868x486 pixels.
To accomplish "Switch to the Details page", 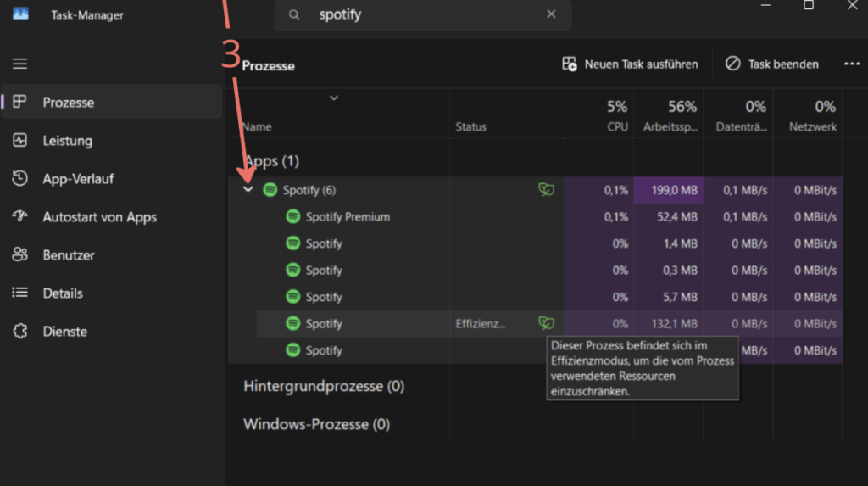I will coord(111,293).
